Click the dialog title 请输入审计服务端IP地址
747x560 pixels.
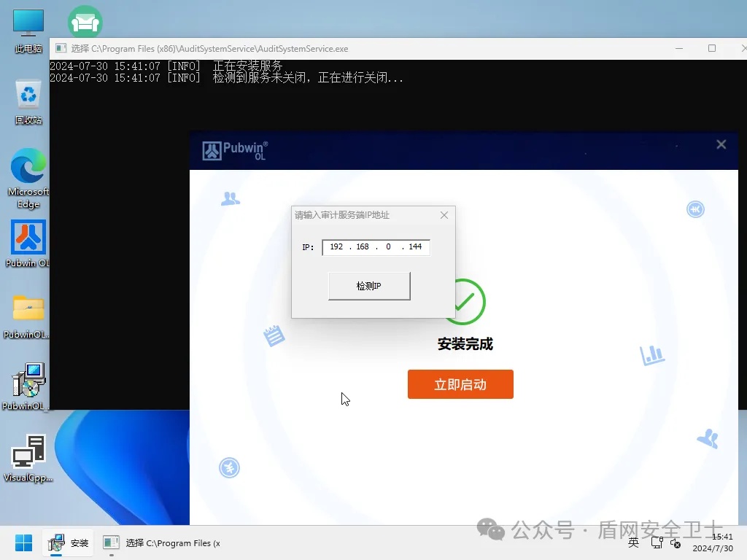(342, 215)
